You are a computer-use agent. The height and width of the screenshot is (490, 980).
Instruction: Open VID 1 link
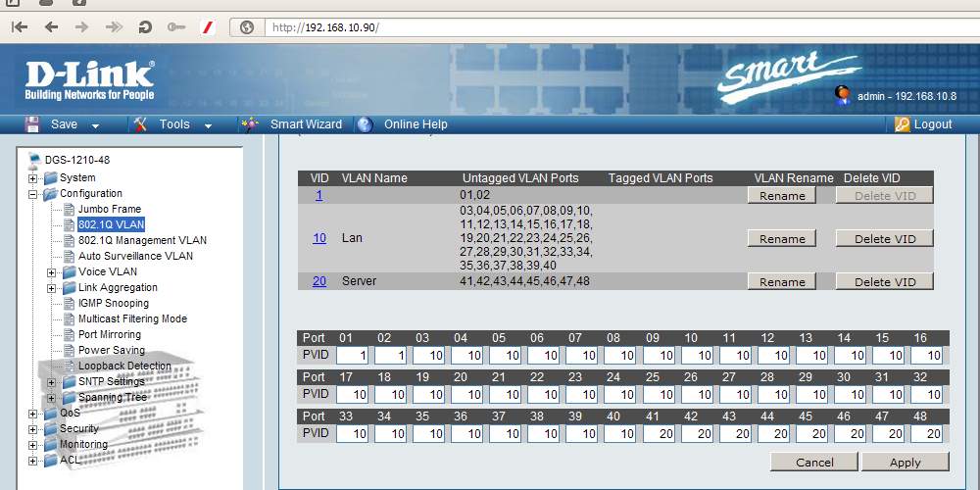(x=319, y=195)
